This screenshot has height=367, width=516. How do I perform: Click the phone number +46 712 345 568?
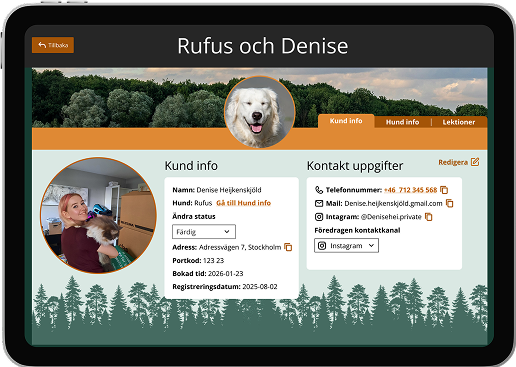coord(410,190)
